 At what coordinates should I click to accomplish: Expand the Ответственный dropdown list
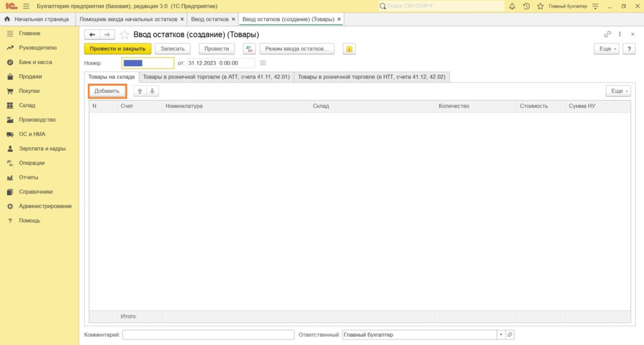501,335
